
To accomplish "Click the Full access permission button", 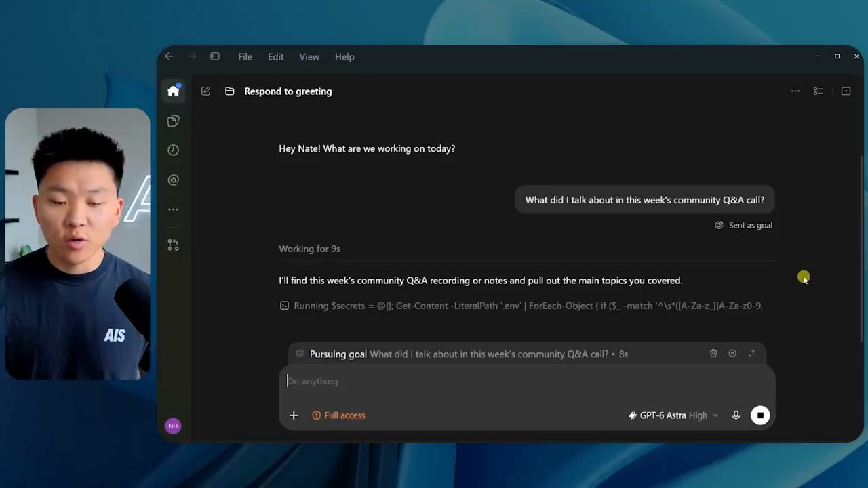I will point(338,415).
